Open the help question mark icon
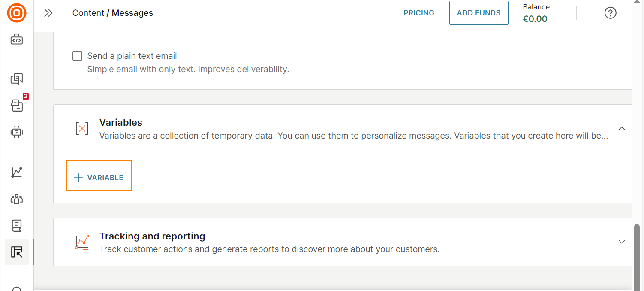Image resolution: width=644 pixels, height=291 pixels. [610, 13]
